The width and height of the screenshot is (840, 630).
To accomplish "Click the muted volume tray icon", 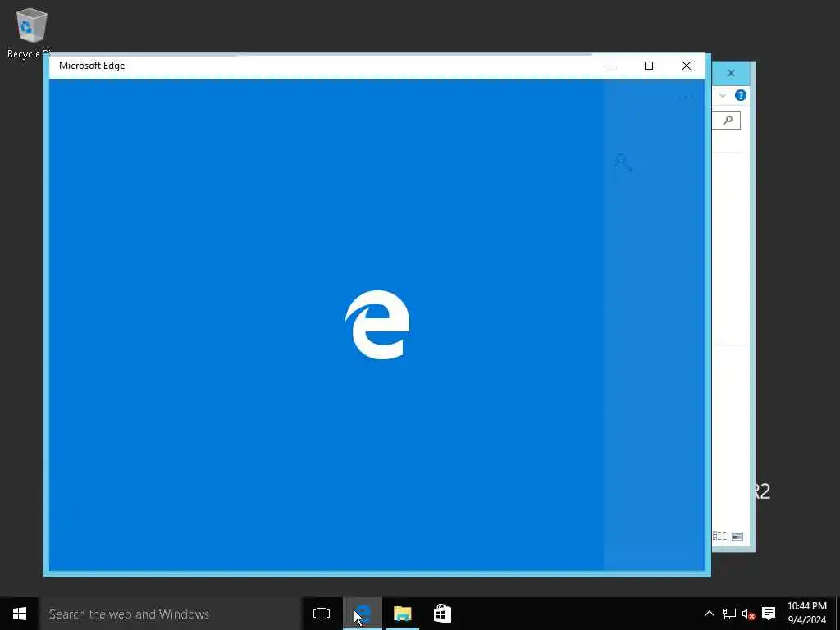I will coord(748,614).
